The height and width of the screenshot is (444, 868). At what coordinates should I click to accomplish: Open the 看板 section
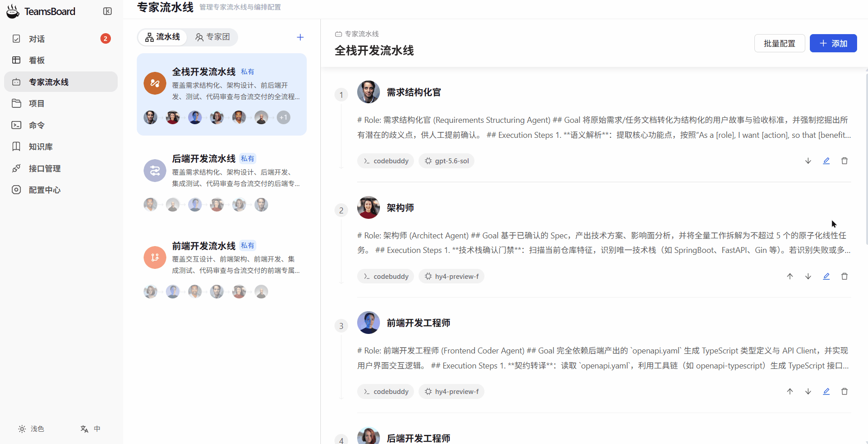click(x=61, y=60)
